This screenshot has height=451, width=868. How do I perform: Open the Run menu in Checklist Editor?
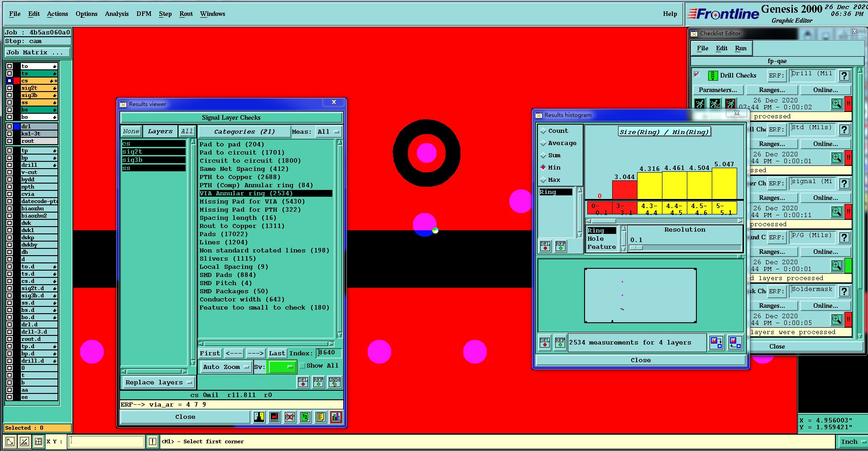click(741, 48)
